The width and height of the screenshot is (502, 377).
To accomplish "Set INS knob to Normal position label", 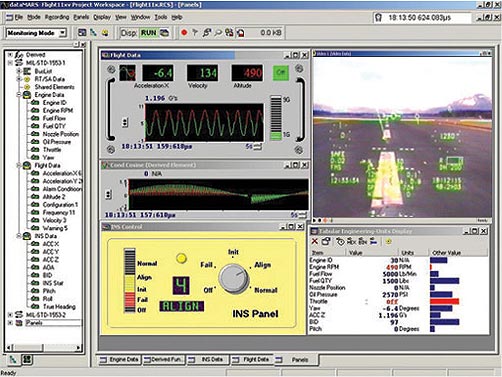I will pos(266,290).
